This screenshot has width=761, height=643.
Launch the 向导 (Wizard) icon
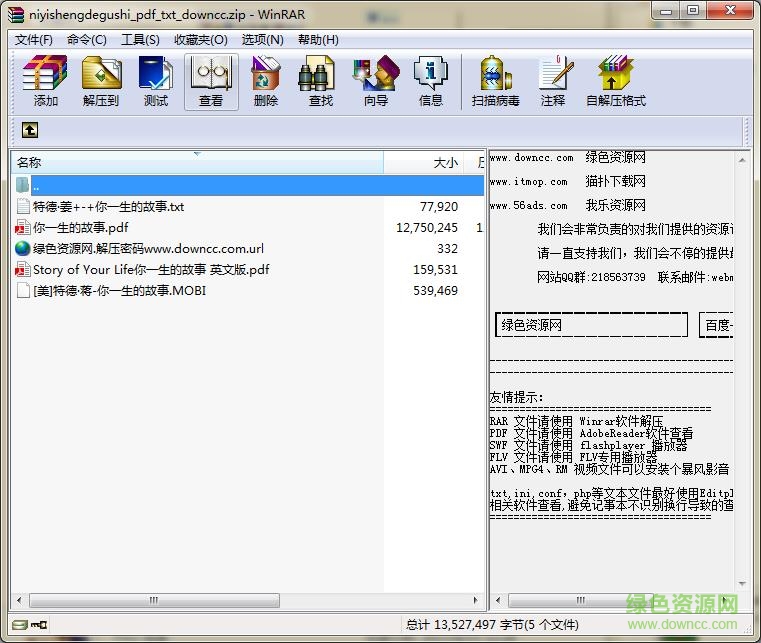pos(376,81)
